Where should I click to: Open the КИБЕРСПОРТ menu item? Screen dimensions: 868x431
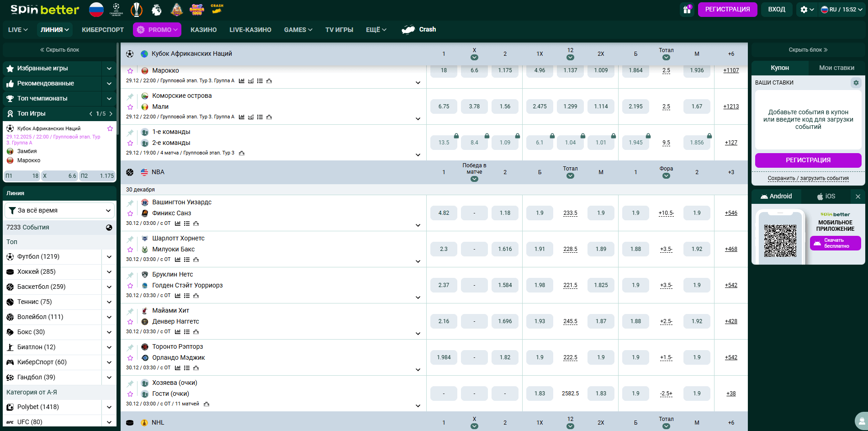tap(103, 30)
